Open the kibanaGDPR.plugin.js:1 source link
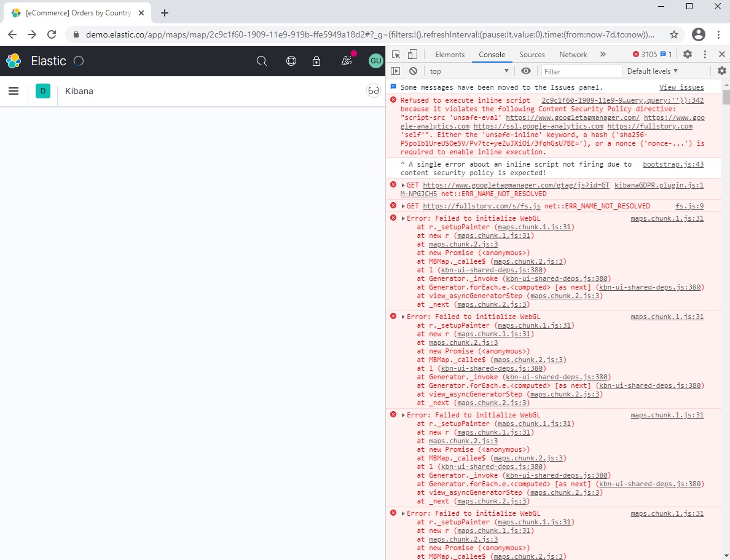Image resolution: width=730 pixels, height=560 pixels. [x=659, y=186]
